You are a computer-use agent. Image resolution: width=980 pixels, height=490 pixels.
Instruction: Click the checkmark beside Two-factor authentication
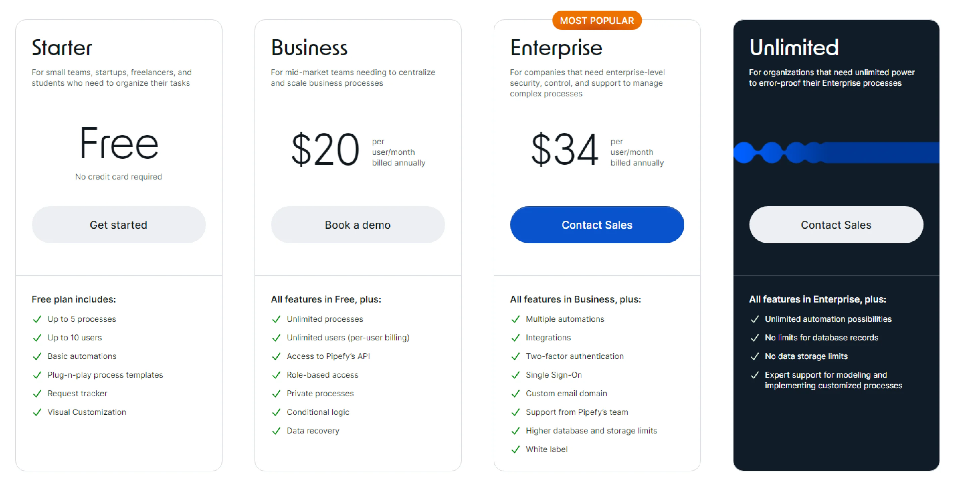click(x=516, y=356)
